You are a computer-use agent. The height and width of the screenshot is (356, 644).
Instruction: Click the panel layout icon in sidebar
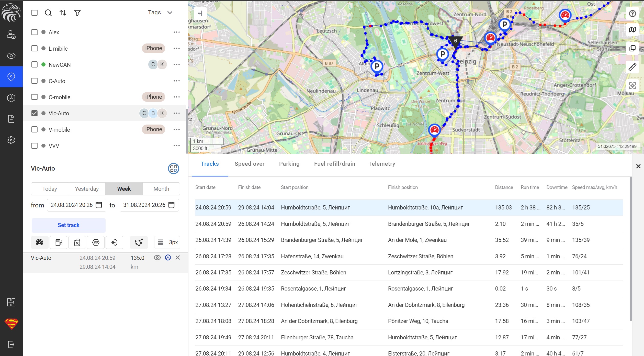(11, 302)
